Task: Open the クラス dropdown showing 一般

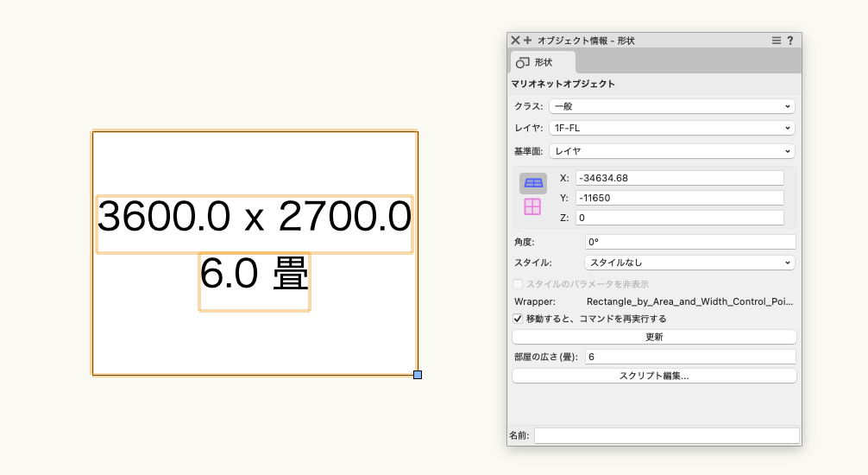Action: 671,106
